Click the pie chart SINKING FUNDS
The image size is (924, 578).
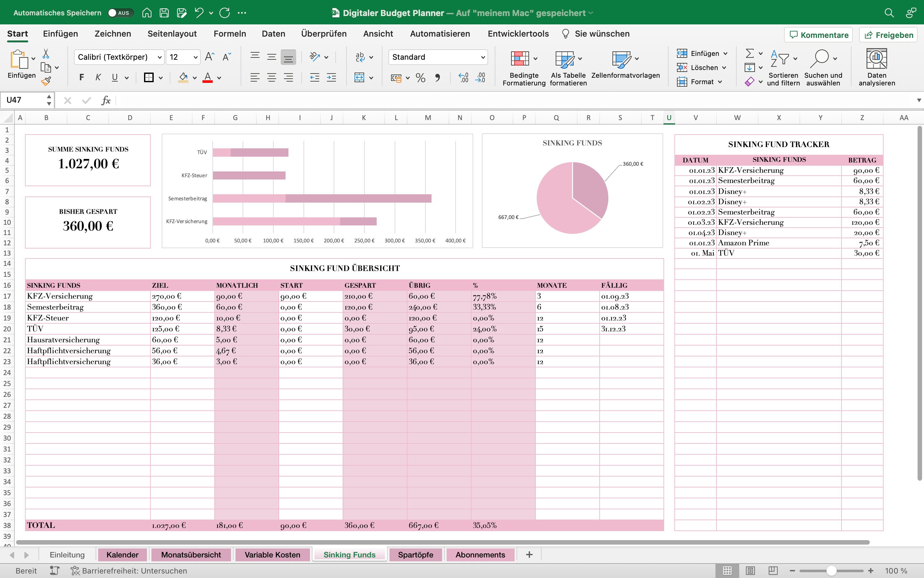pyautogui.click(x=572, y=191)
